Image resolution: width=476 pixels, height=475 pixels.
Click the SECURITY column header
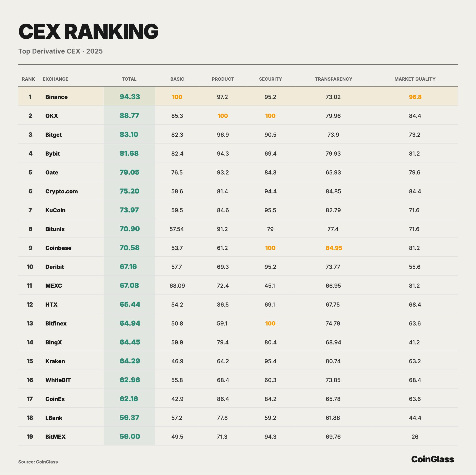[x=270, y=79]
